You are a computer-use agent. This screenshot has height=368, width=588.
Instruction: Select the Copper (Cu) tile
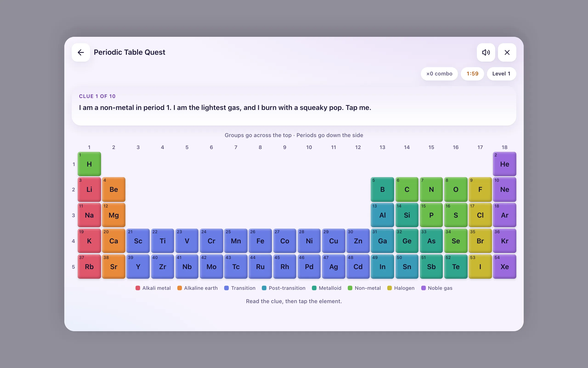pos(333,241)
